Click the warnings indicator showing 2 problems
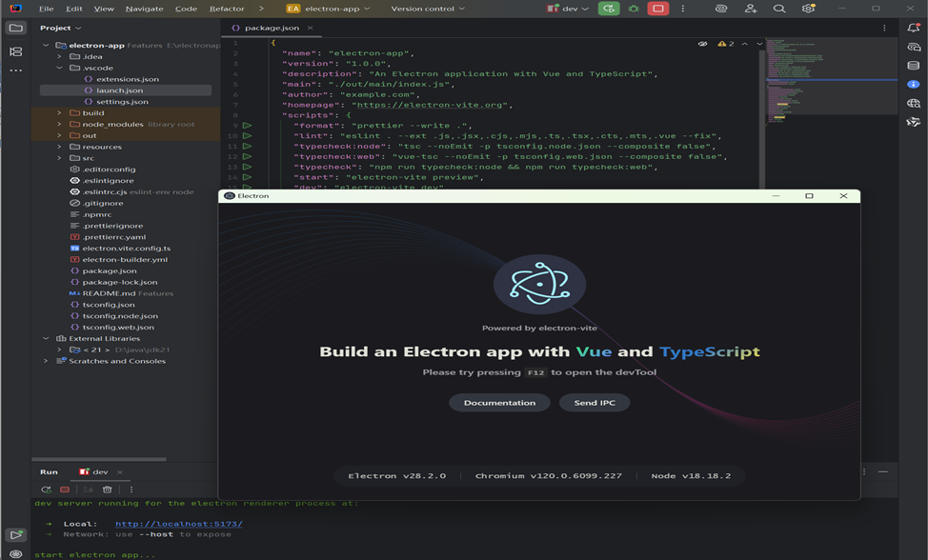Image resolution: width=928 pixels, height=560 pixels. (726, 44)
